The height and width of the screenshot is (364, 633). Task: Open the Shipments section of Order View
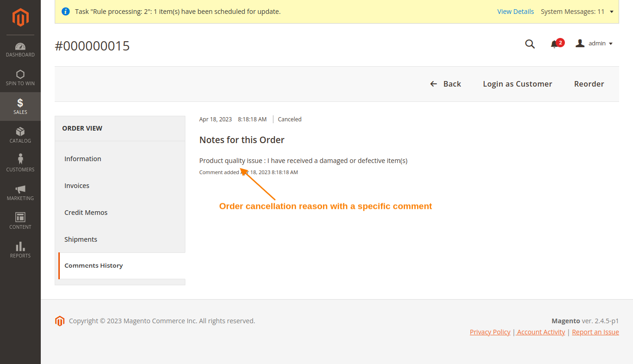pyautogui.click(x=81, y=239)
